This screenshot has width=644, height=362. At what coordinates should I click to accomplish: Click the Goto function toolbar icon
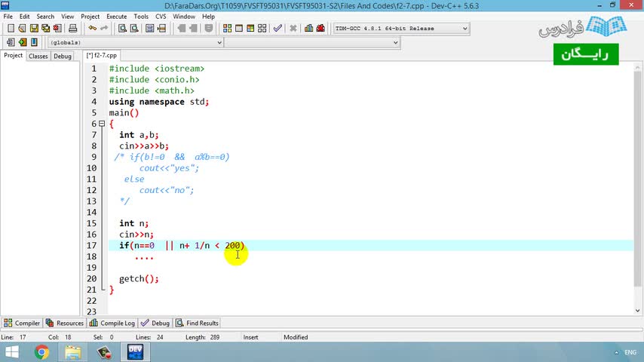tap(150, 29)
